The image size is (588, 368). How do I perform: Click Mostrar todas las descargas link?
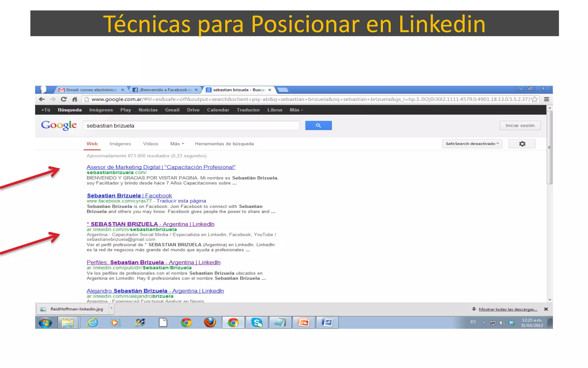[x=508, y=309]
